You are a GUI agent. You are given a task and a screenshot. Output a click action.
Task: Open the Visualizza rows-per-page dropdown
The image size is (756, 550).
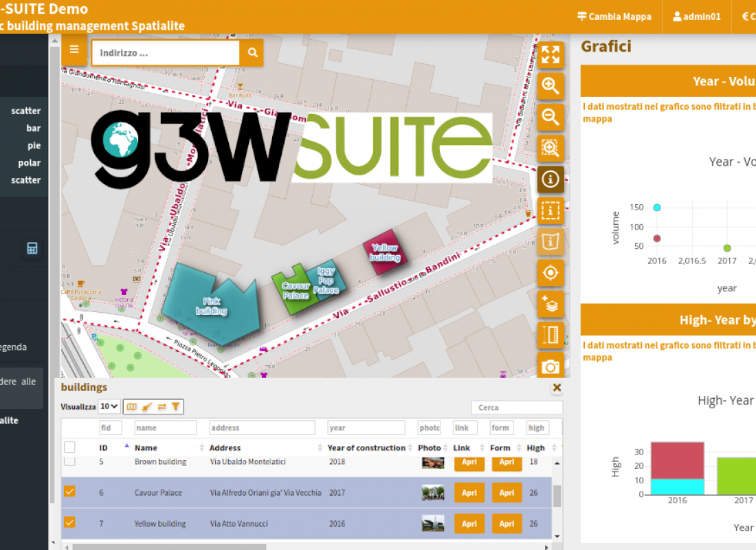109,406
